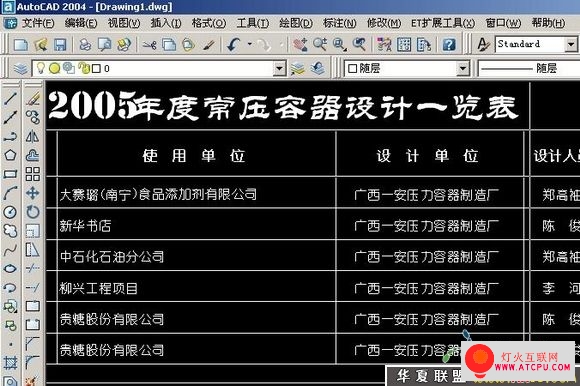
Task: Select the Rectangle draw tool
Action: [10, 174]
